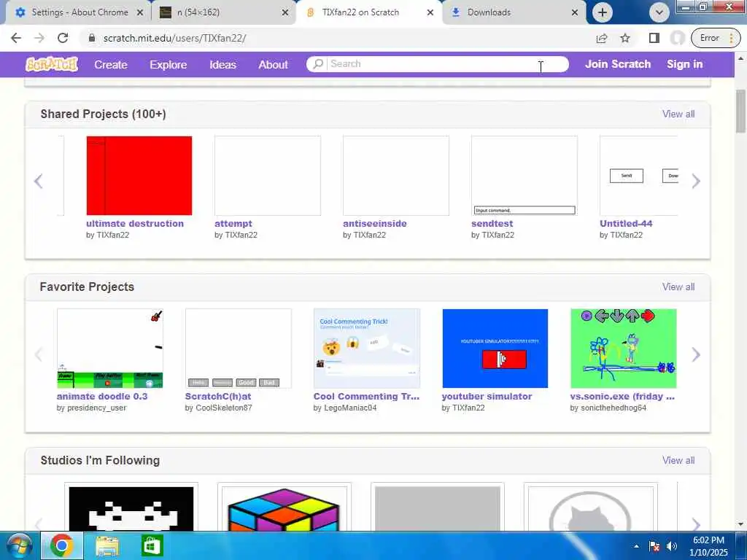
Task: Click the search magnifier icon
Action: click(x=318, y=64)
